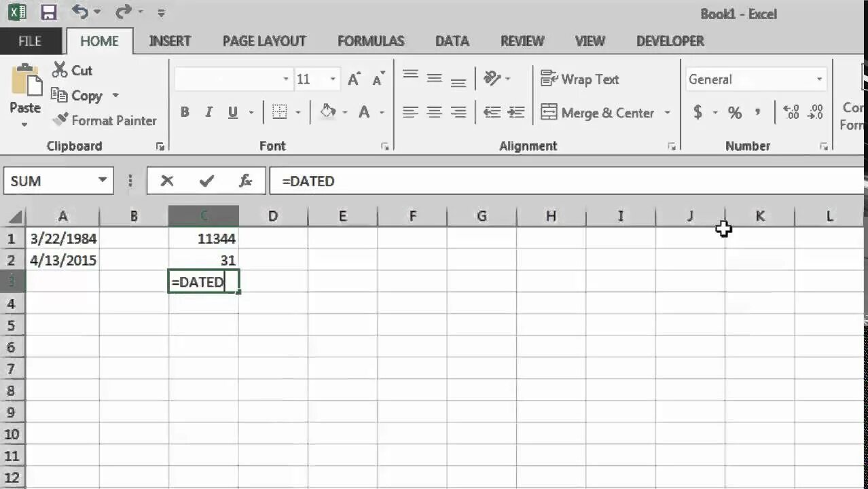
Task: Select Middle Align
Action: coord(435,78)
